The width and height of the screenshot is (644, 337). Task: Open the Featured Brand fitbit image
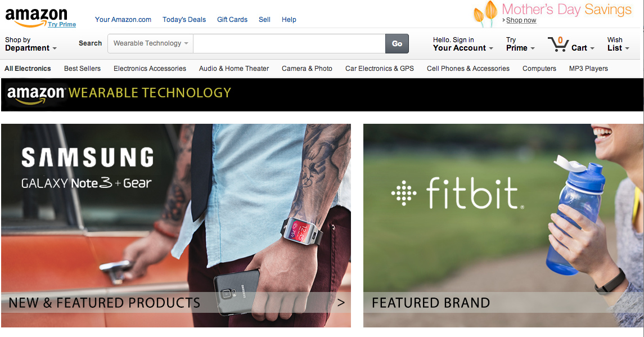pos(503,225)
